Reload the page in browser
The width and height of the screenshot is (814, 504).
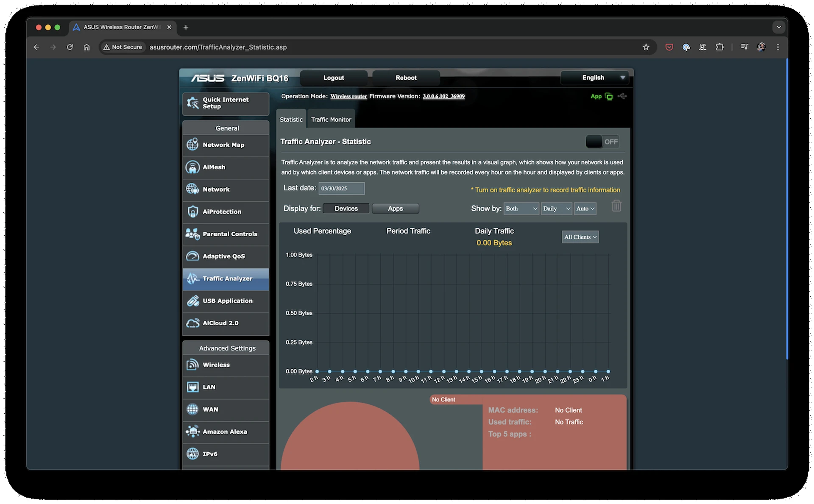tap(70, 47)
